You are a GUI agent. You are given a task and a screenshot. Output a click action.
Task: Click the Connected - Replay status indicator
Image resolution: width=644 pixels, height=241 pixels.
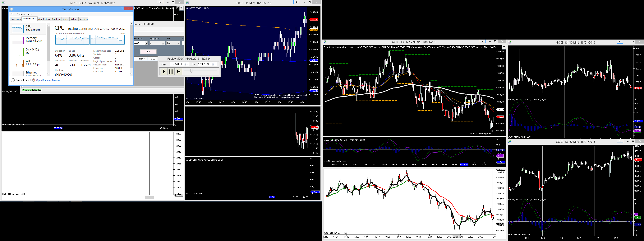click(x=32, y=90)
